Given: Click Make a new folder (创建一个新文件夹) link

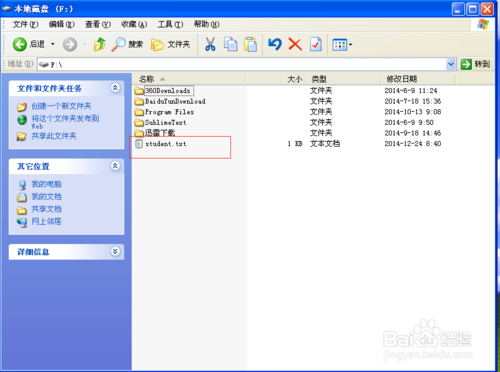Looking at the screenshot, I should click(x=61, y=106).
